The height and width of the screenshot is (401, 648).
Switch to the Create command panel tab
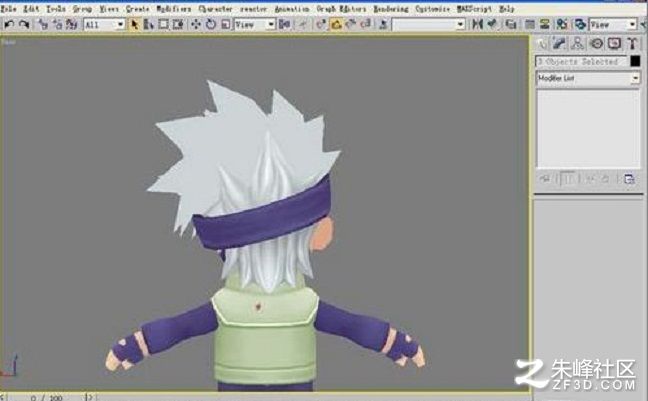pyautogui.click(x=542, y=43)
